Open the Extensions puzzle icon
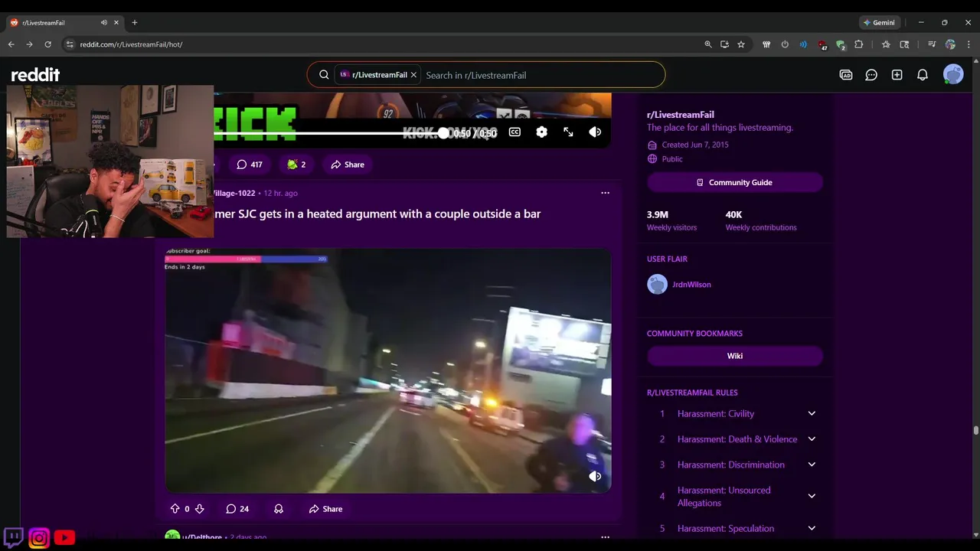 (x=858, y=44)
